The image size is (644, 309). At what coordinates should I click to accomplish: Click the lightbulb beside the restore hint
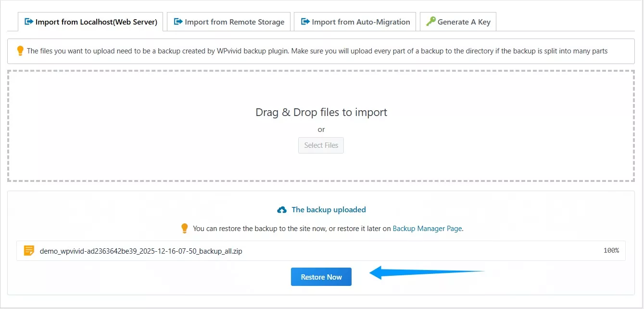coord(184,229)
